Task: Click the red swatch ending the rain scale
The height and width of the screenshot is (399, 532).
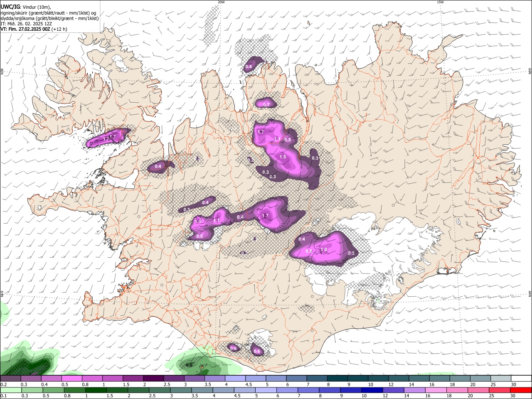Action: (520, 390)
